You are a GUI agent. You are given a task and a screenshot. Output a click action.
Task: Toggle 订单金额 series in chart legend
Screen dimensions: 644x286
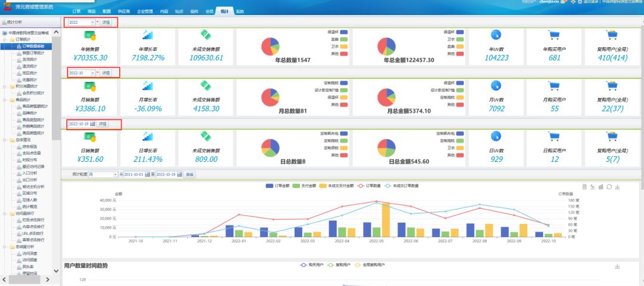(x=277, y=186)
